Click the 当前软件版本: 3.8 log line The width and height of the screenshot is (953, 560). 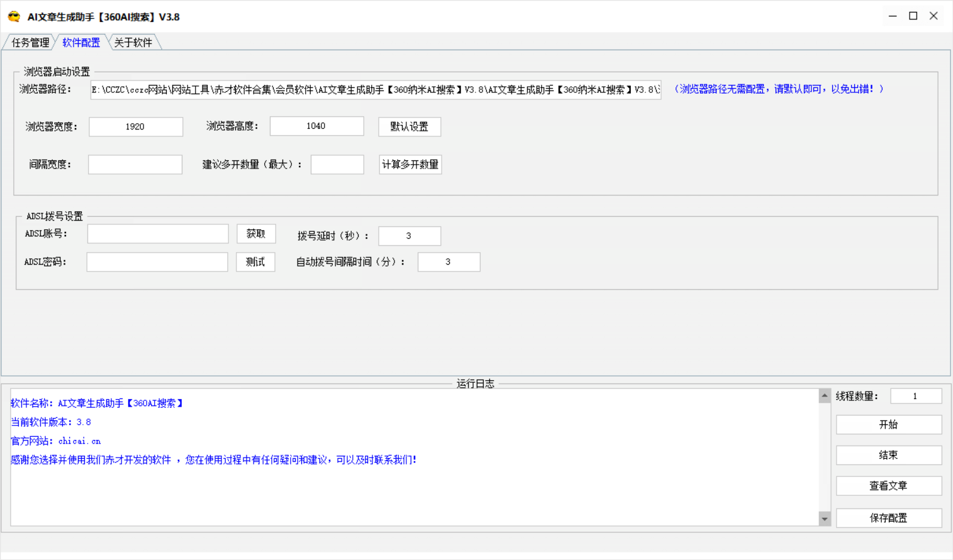[51, 422]
